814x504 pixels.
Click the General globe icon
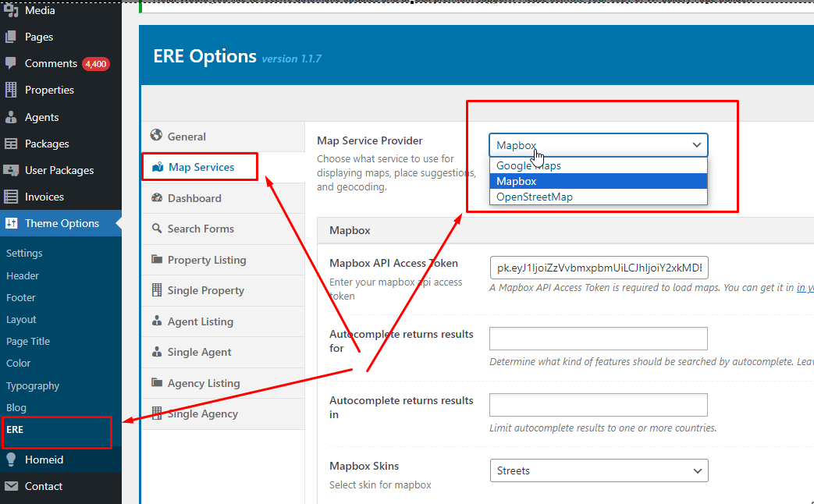coord(156,136)
